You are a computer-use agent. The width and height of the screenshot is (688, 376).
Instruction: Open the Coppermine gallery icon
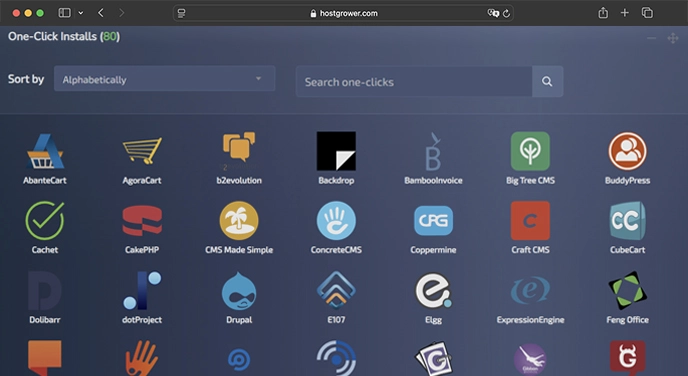click(x=433, y=221)
